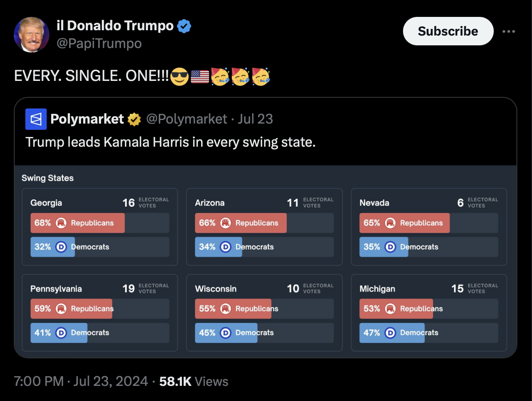Viewport: 532px width, 401px height.
Task: Click the blue verified badge beside il Donaldo Trumpo
Action: 184,26
